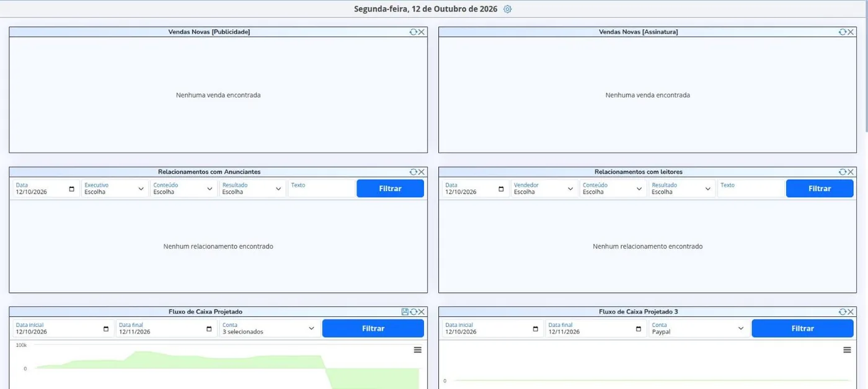Open Conta dropdown showing 3 selecionados
The width and height of the screenshot is (868, 389).
270,328
